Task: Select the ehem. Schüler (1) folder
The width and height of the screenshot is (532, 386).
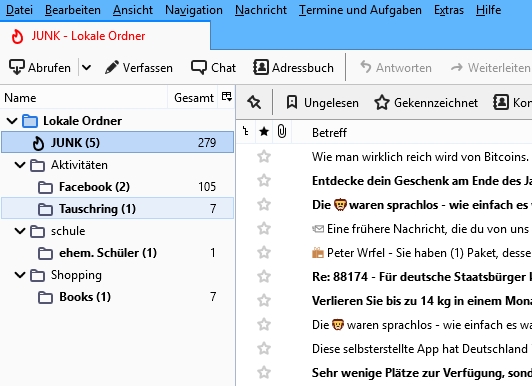Action: coord(117,253)
